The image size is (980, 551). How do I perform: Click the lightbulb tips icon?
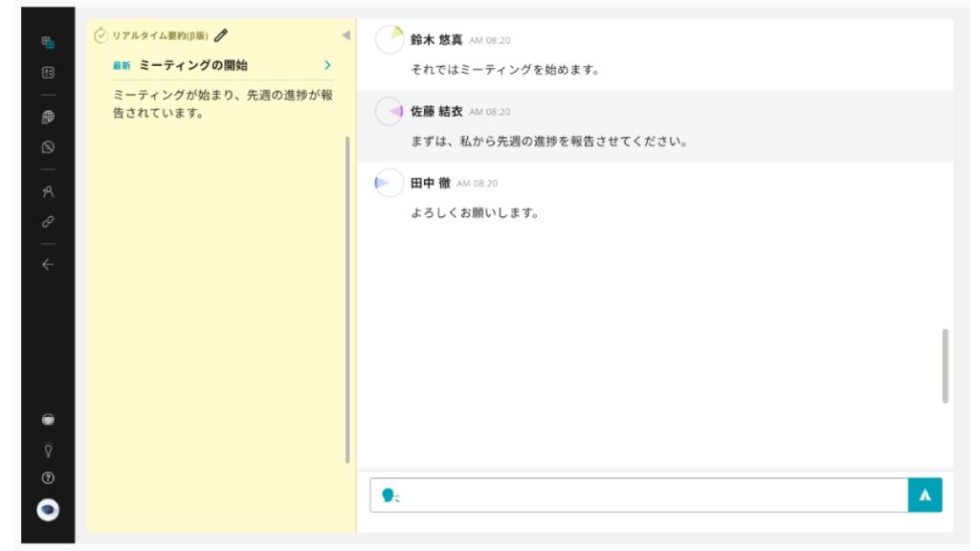(x=48, y=450)
